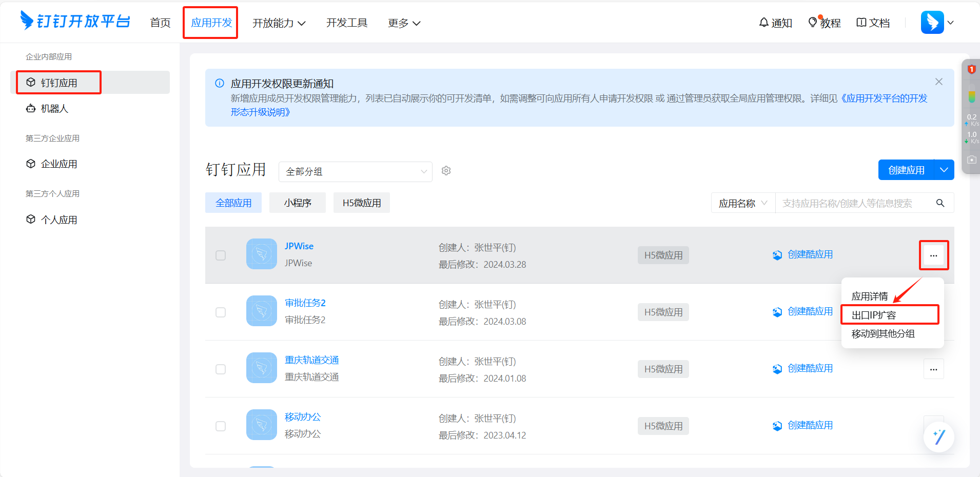This screenshot has width=980, height=477.
Task: Open the JPWise app name link
Action: point(299,246)
